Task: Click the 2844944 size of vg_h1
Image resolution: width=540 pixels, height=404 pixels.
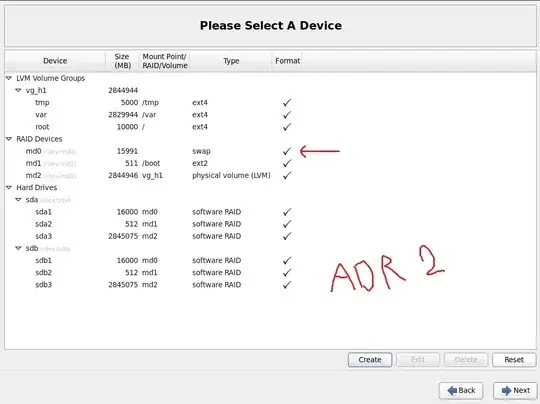Action: 123,90
